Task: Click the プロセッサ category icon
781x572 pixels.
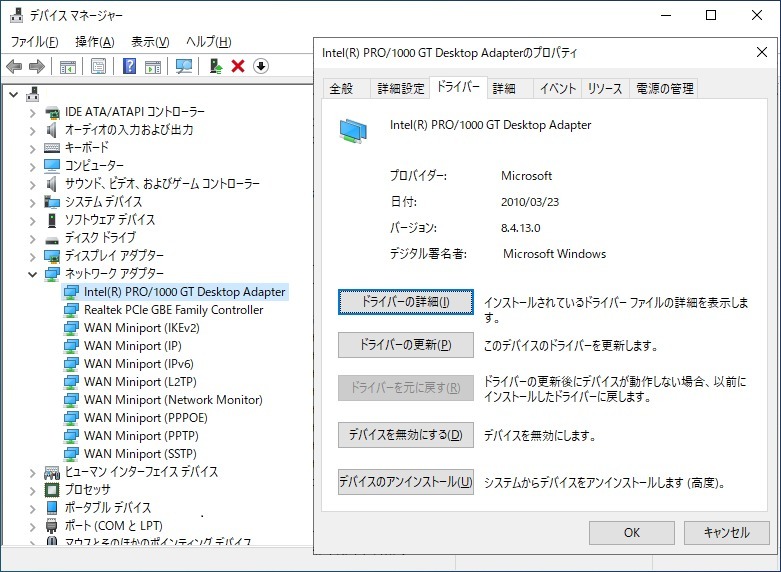Action: [x=52, y=490]
